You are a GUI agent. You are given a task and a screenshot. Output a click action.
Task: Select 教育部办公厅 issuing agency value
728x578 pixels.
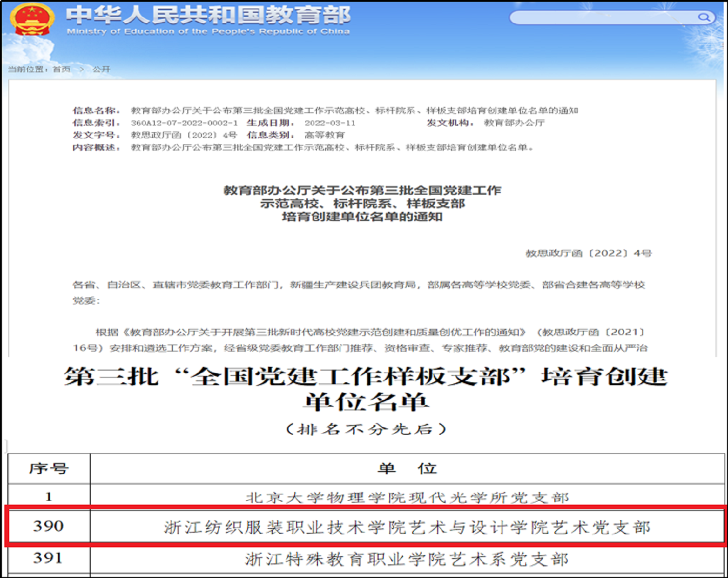(x=514, y=123)
